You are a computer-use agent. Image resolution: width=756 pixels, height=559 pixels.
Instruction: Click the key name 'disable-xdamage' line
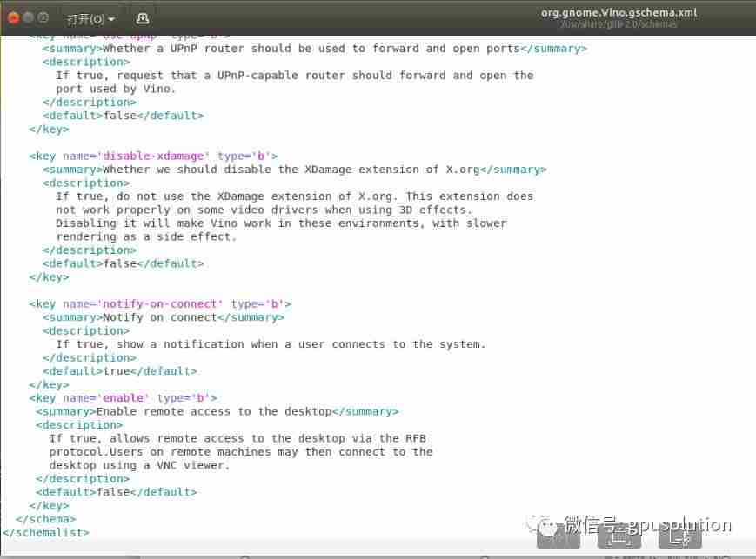tap(153, 156)
